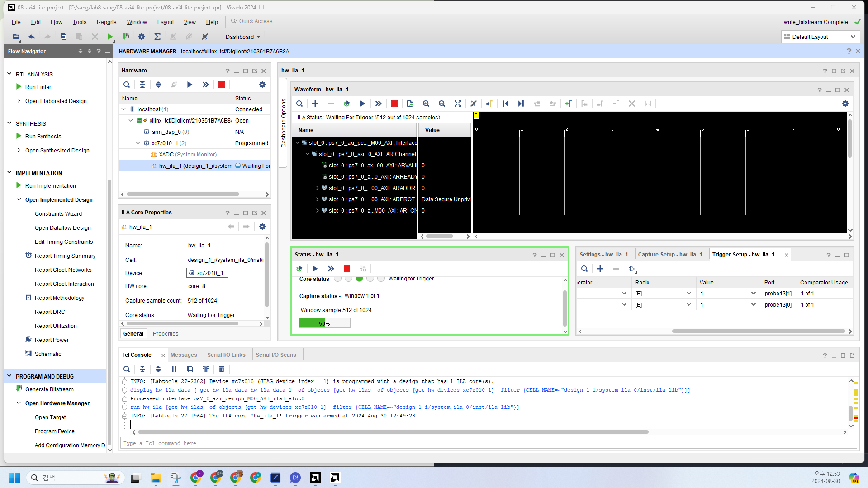Open Value dropdown for probe13[0]

pyautogui.click(x=753, y=305)
